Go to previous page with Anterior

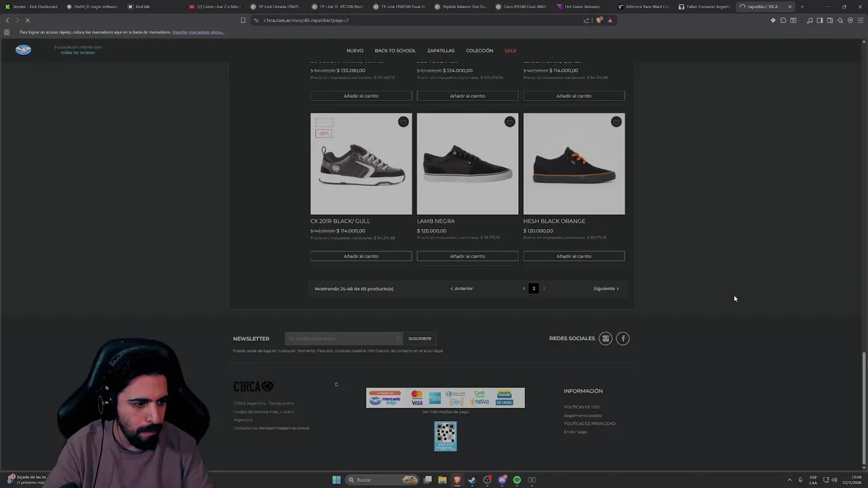462,289
